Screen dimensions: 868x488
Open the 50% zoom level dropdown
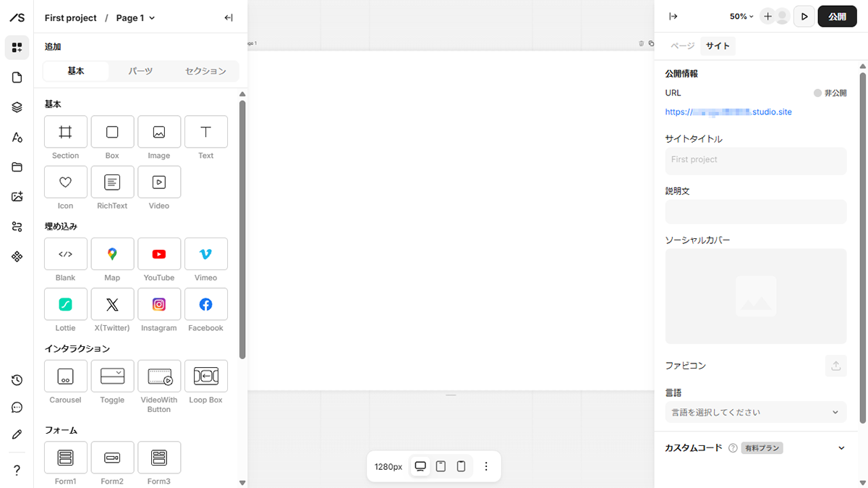click(741, 17)
